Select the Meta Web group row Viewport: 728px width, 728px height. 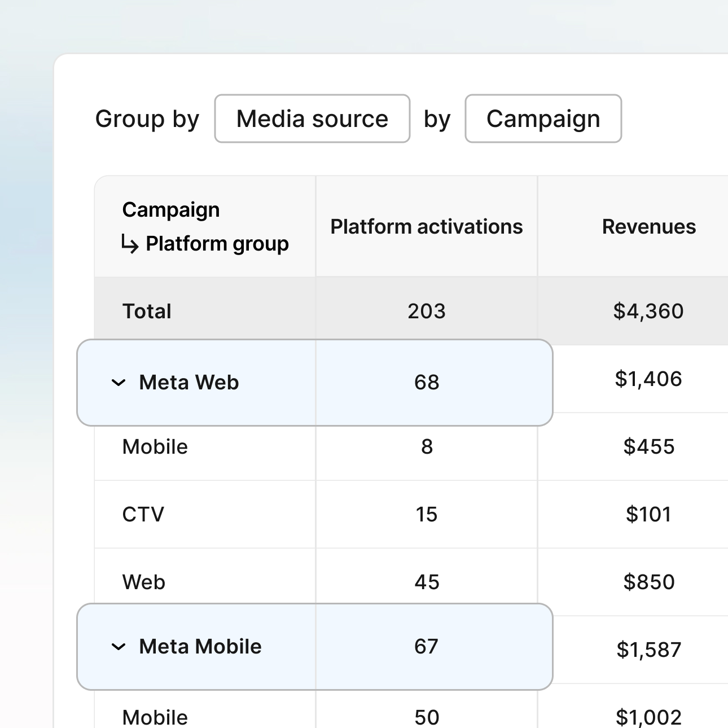coord(189,382)
